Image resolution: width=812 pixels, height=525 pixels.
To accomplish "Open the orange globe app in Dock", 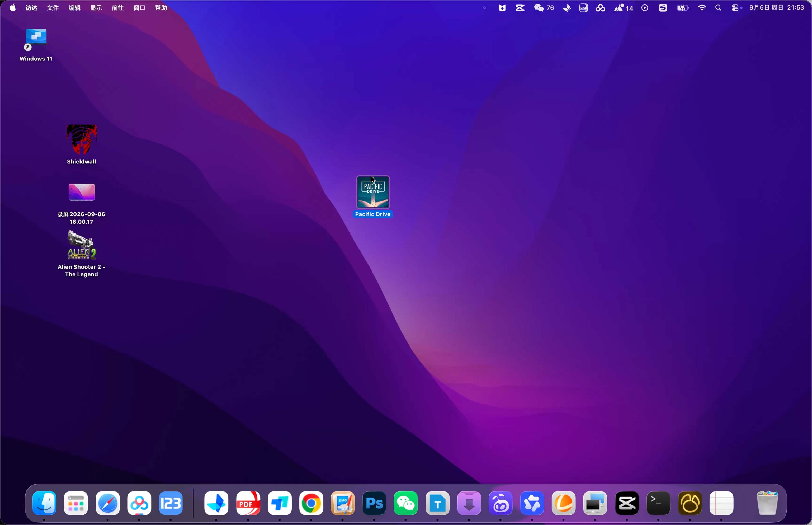I will [x=564, y=503].
